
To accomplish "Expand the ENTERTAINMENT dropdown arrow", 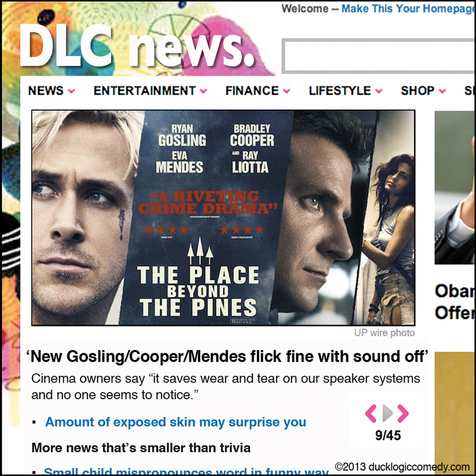I will pyautogui.click(x=203, y=91).
